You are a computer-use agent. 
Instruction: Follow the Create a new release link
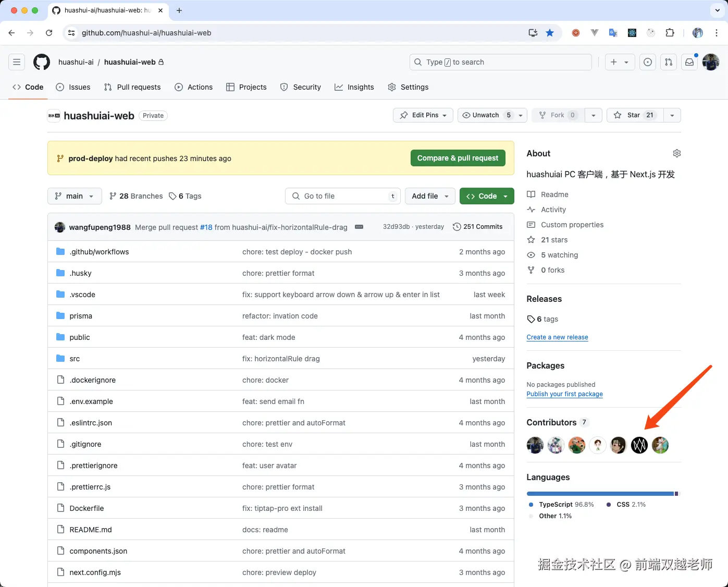(x=557, y=337)
